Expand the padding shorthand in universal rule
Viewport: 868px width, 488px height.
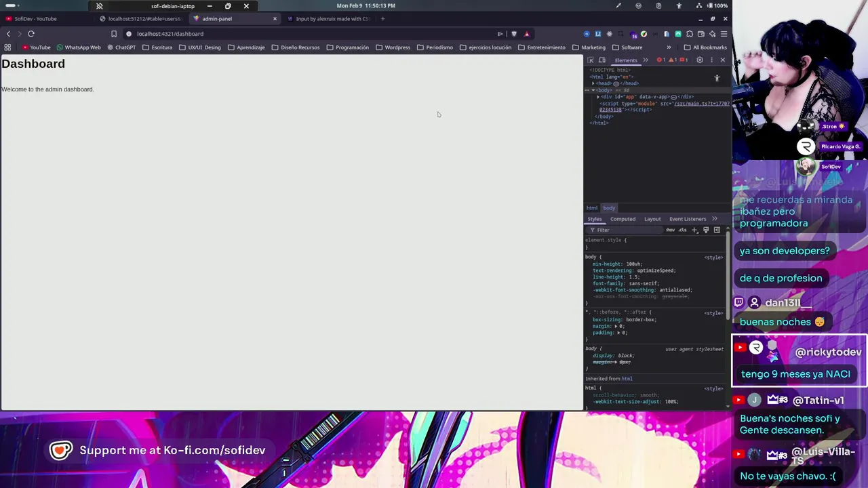point(619,333)
